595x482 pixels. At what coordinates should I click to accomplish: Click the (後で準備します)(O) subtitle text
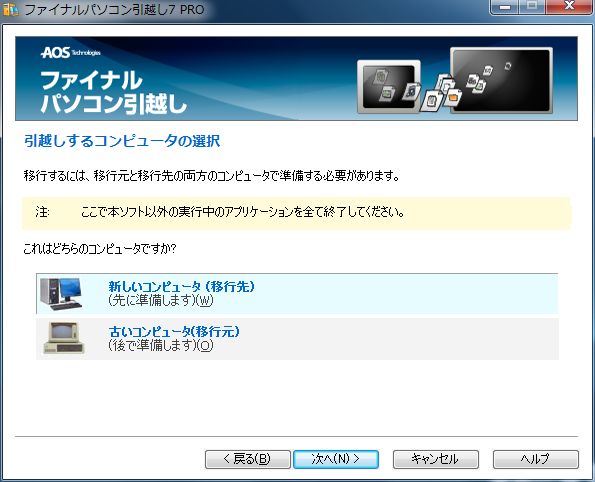161,345
